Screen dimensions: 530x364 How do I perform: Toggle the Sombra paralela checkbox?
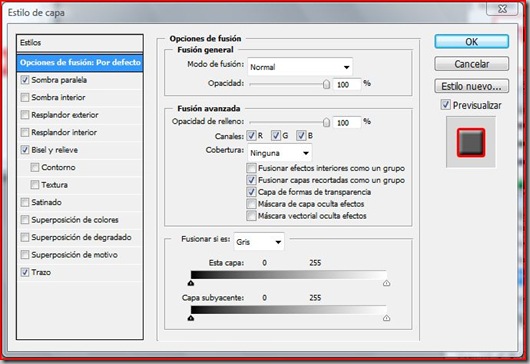[25, 80]
